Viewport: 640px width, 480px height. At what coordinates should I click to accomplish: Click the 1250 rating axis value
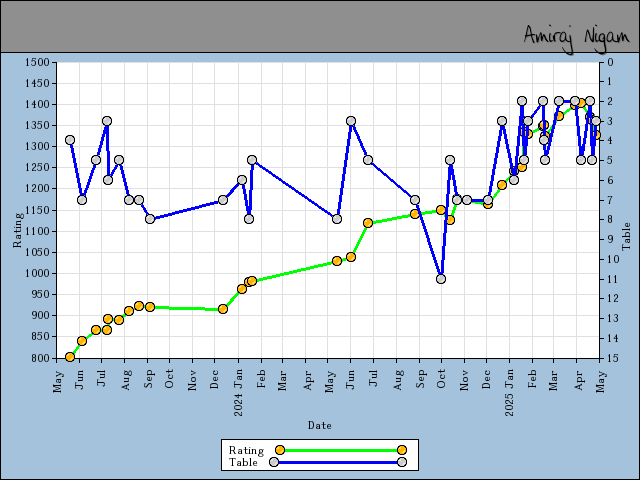pyautogui.click(x=37, y=168)
